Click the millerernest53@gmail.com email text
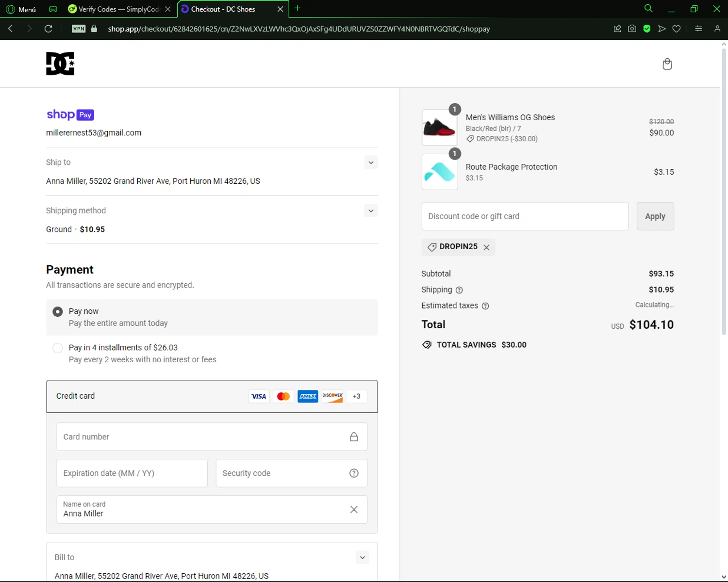 click(x=94, y=133)
